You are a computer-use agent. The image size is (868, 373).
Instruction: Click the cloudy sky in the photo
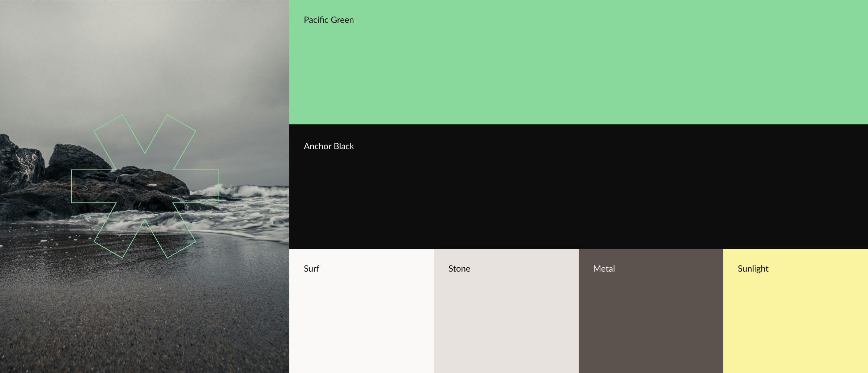tap(145, 54)
